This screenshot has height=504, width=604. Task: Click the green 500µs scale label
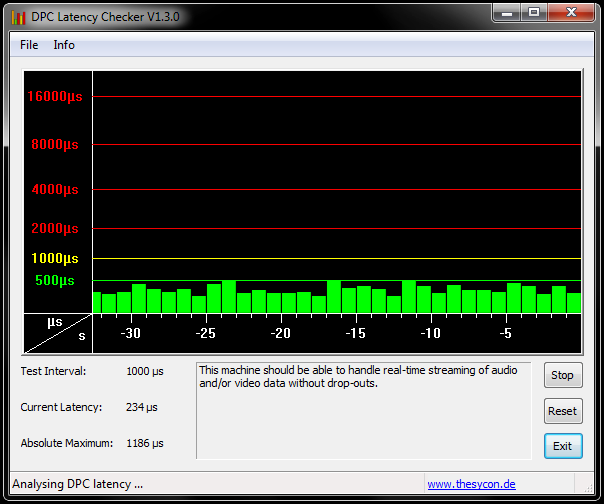55,281
